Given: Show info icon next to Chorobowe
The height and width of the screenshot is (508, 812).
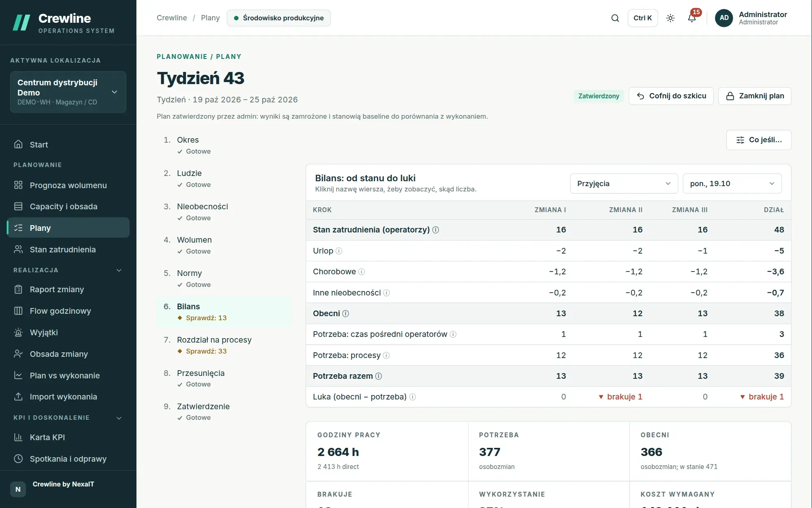Looking at the screenshot, I should coord(361,272).
